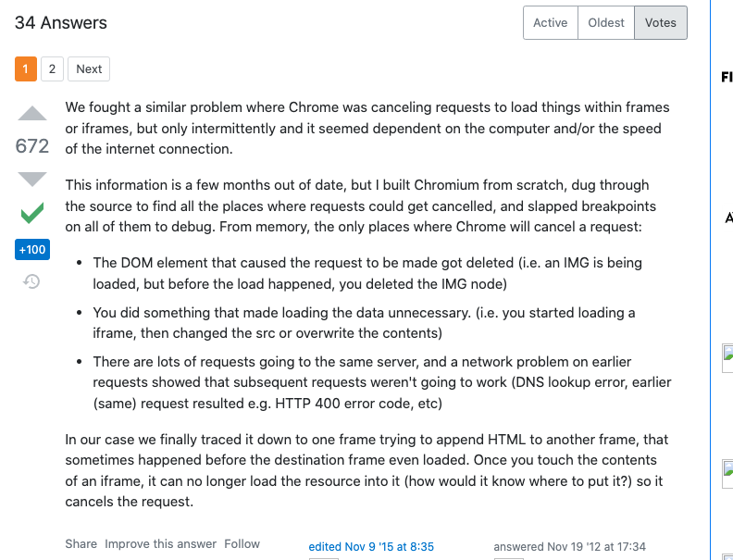Click the green accepted checkmark

(32, 213)
